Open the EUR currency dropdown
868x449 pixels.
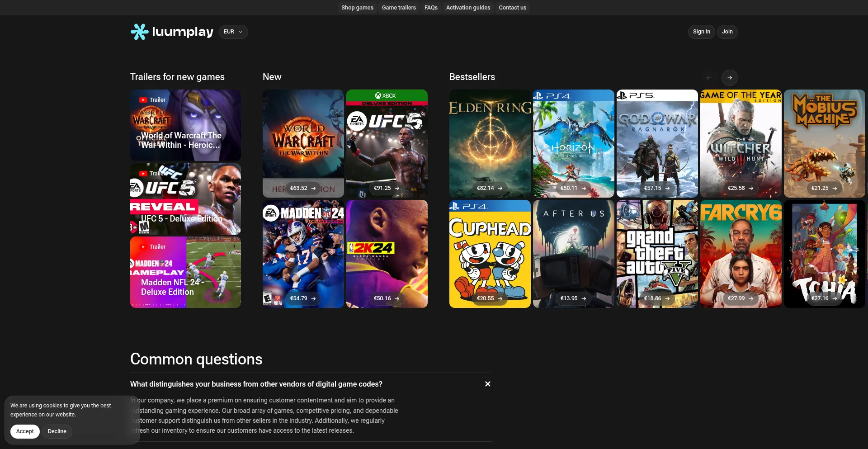point(233,32)
